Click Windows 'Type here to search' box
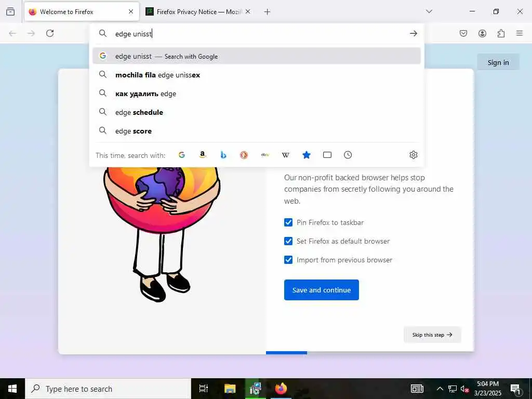The width and height of the screenshot is (532, 399). coord(108,389)
